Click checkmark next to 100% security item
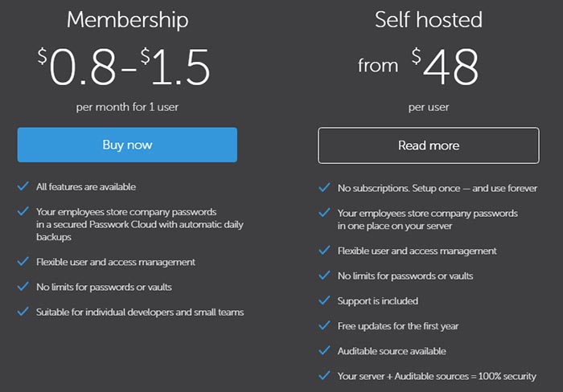 point(324,375)
